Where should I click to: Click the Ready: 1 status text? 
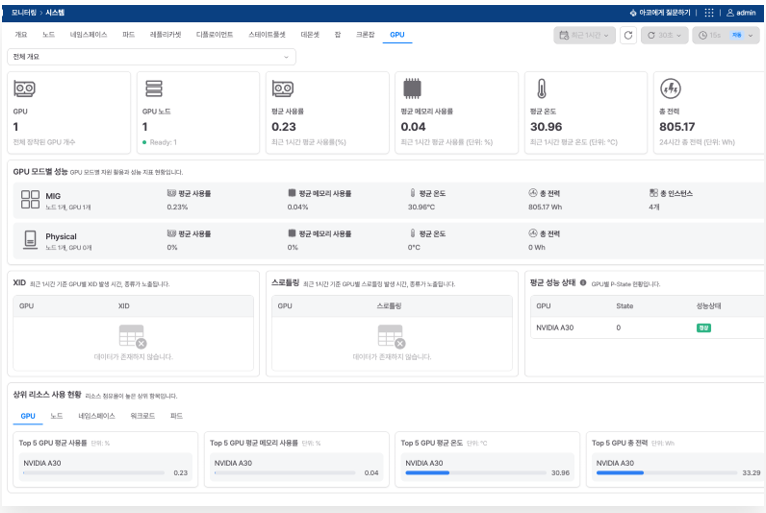click(x=163, y=142)
